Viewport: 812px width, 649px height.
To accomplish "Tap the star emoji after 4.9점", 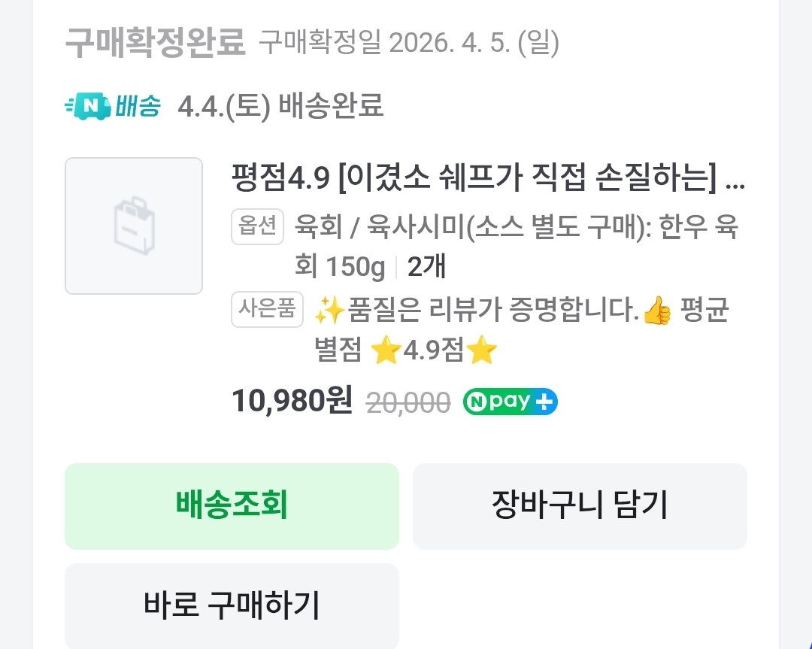I will (482, 351).
